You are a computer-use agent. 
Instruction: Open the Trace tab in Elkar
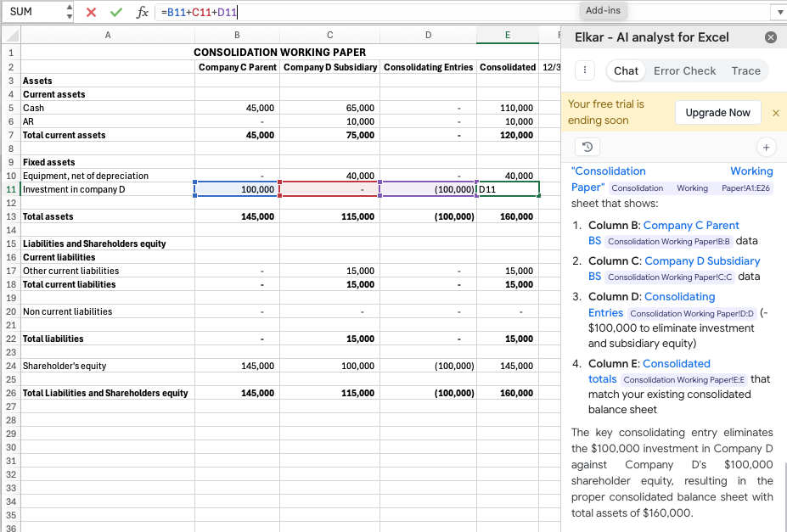(x=745, y=71)
